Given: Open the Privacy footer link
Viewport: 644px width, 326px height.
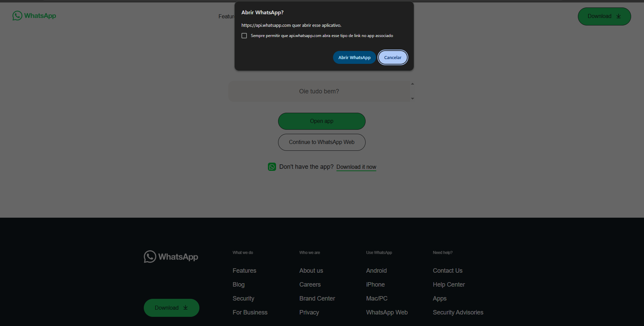Looking at the screenshot, I should point(309,312).
